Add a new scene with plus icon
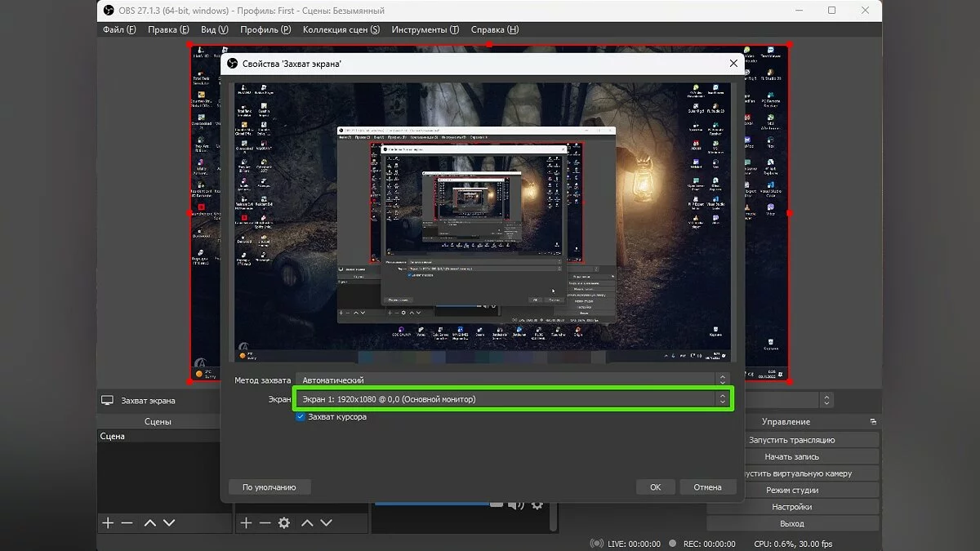Screen dimensions: 980x551 pos(108,522)
